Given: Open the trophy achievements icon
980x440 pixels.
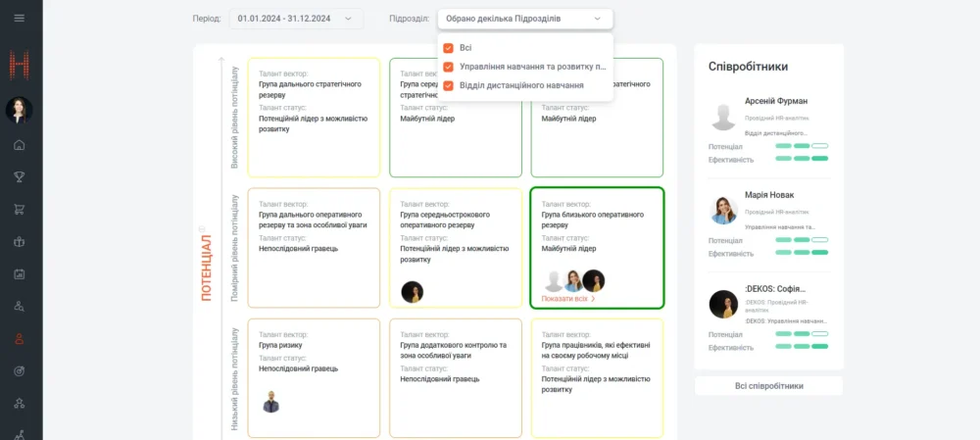Looking at the screenshot, I should [20, 177].
